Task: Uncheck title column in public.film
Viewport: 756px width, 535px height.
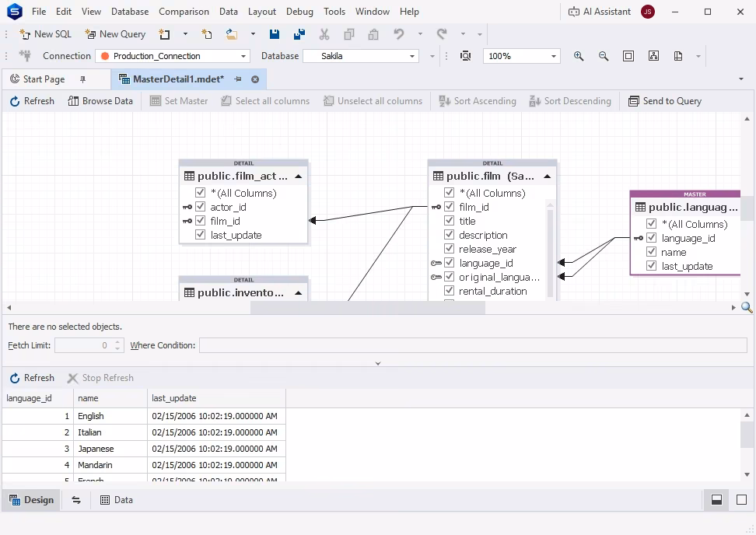Action: pos(449,221)
